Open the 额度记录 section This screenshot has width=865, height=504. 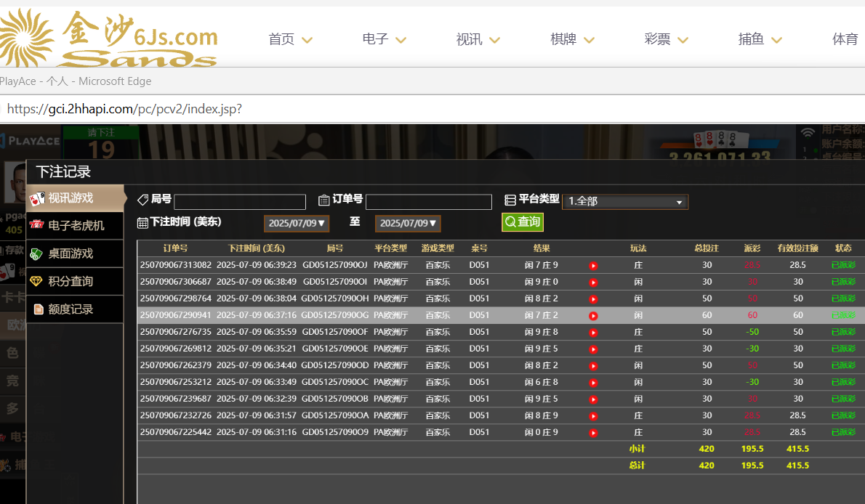(70, 309)
